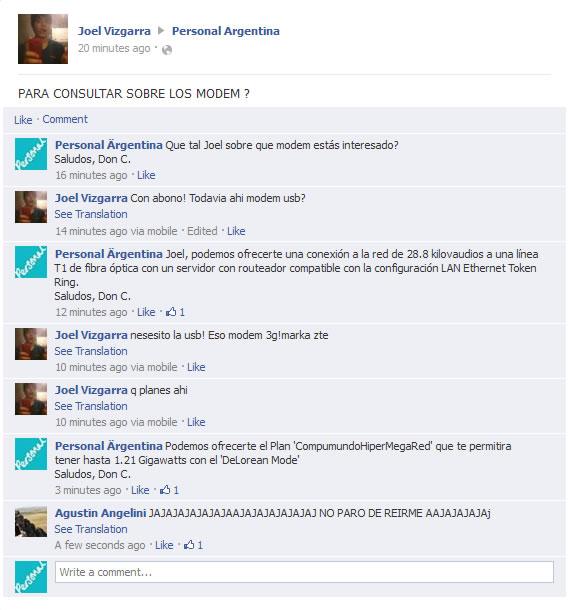Click in the Write a comment field
The width and height of the screenshot is (568, 610).
pos(304,572)
